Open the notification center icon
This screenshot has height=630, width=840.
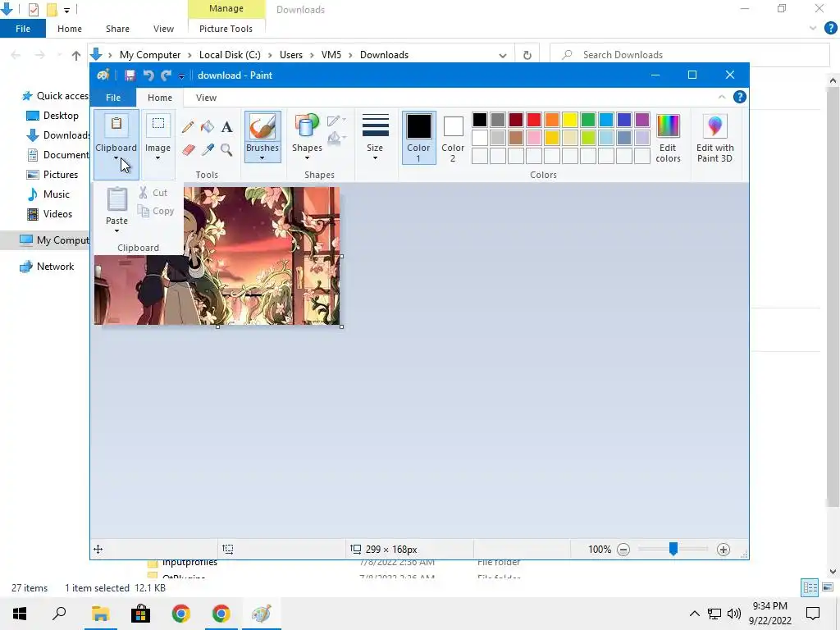pyautogui.click(x=813, y=614)
